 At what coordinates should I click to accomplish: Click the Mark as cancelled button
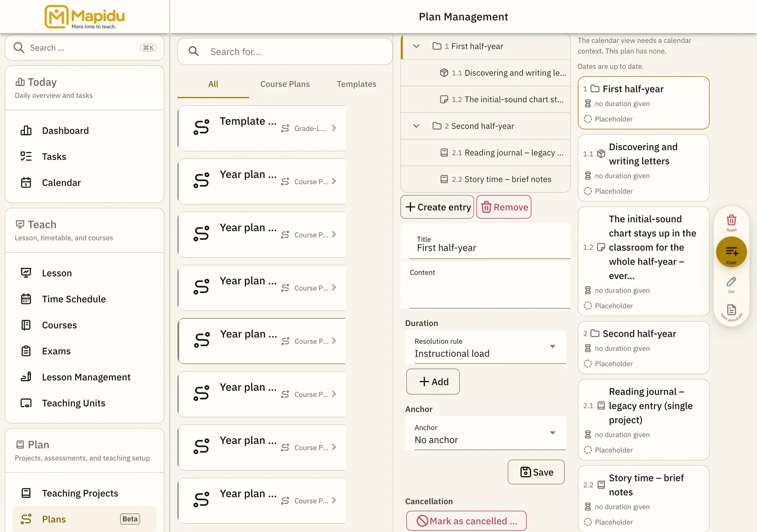pyautogui.click(x=467, y=521)
